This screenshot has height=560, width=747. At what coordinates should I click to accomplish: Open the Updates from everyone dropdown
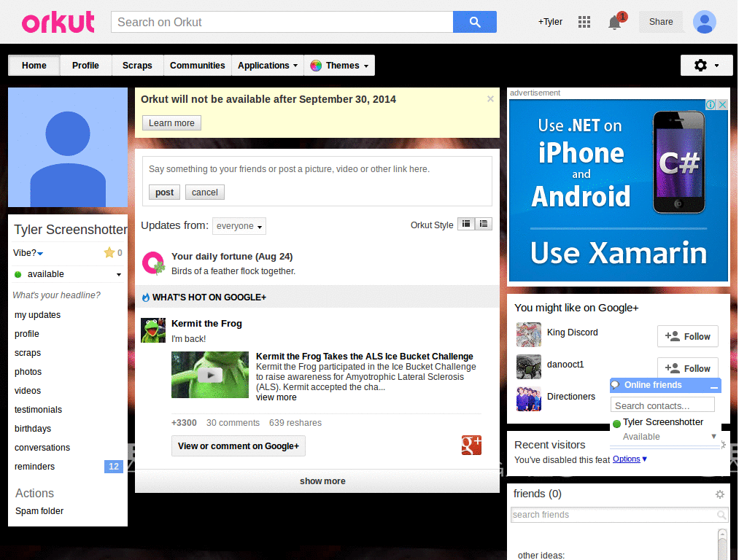pyautogui.click(x=239, y=226)
